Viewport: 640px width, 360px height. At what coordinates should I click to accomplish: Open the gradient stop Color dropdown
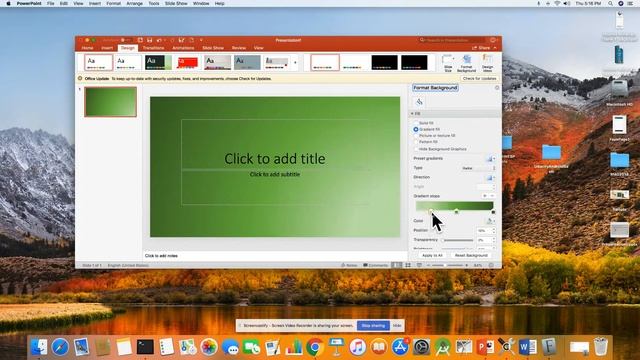coord(490,221)
